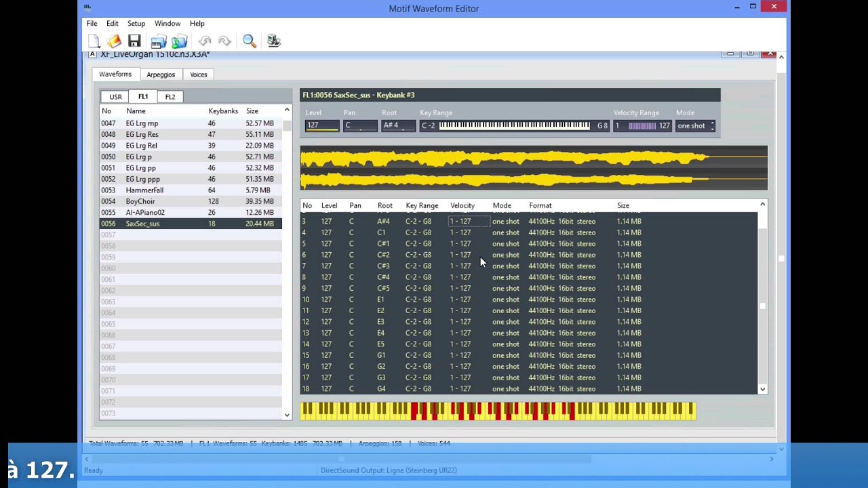Select keybank 7 with root C#3
Image resolution: width=868 pixels, height=488 pixels.
pyautogui.click(x=529, y=266)
